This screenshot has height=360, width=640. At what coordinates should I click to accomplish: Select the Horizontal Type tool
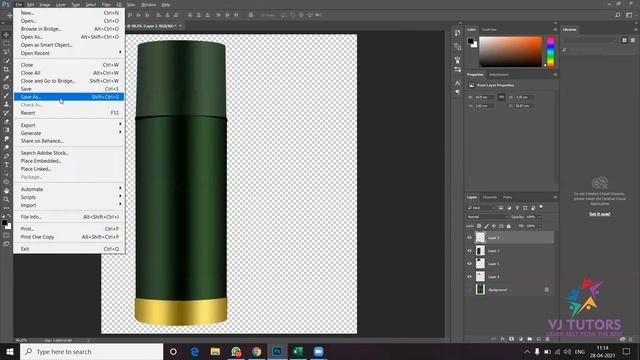(6, 164)
